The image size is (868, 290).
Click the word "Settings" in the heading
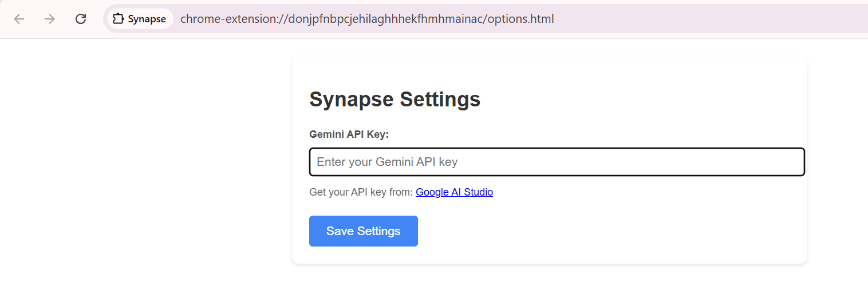pyautogui.click(x=440, y=100)
